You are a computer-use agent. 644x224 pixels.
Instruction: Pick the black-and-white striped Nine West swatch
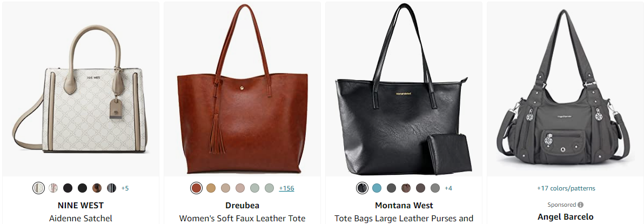(112, 188)
